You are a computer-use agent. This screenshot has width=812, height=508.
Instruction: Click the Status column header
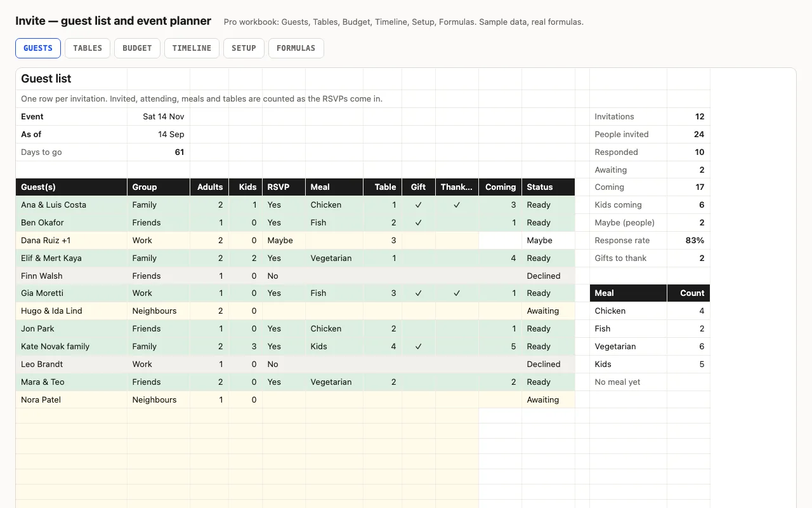[549, 187]
